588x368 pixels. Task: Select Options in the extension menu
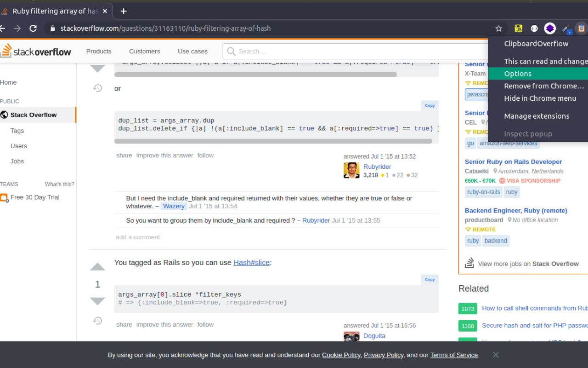538,74
